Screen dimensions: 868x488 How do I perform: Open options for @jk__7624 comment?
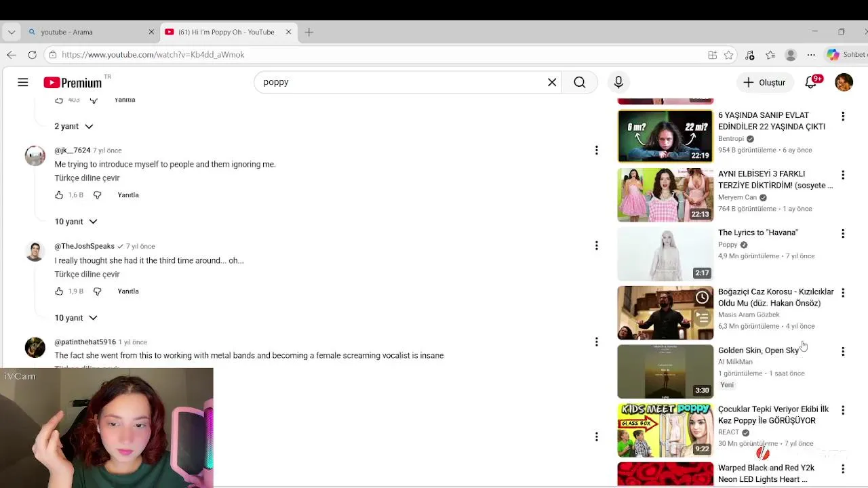tap(596, 150)
